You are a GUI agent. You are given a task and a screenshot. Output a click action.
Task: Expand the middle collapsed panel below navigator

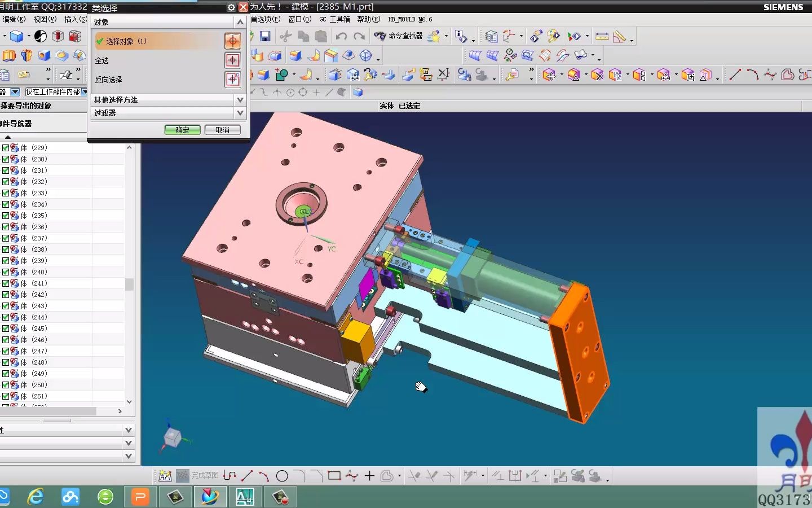pyautogui.click(x=129, y=443)
